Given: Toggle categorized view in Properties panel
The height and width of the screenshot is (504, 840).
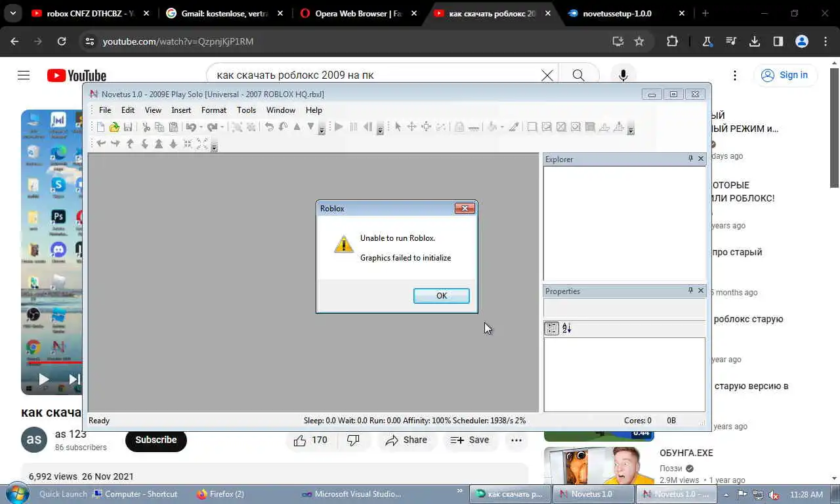Looking at the screenshot, I should (552, 328).
